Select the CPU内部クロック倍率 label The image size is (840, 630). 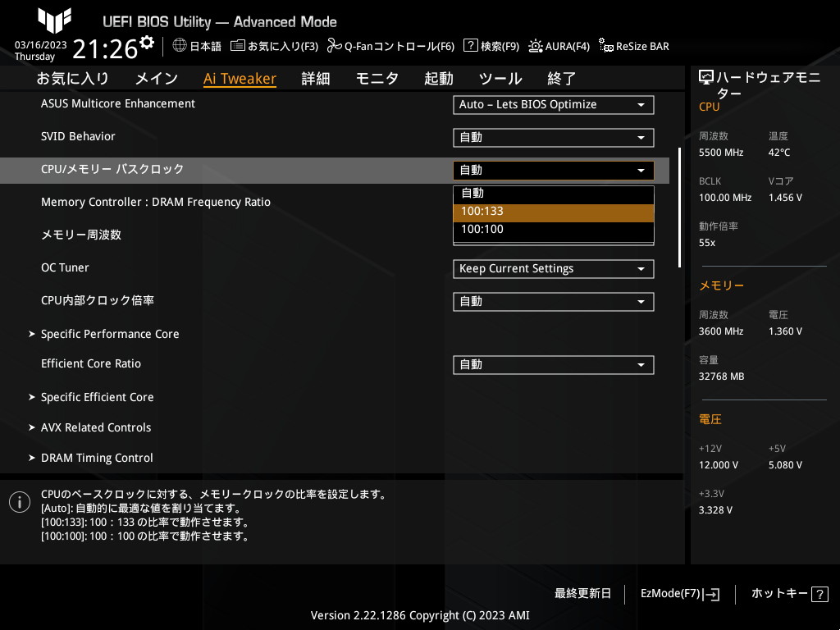click(x=98, y=301)
